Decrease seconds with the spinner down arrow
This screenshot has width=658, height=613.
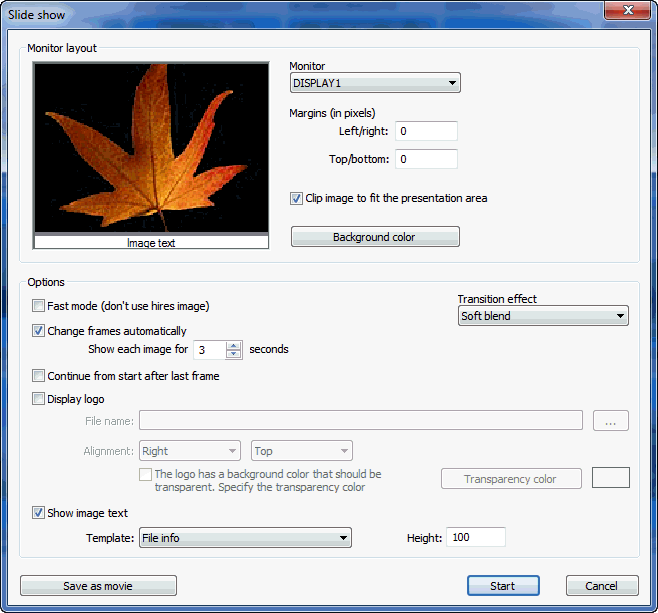pos(234,355)
